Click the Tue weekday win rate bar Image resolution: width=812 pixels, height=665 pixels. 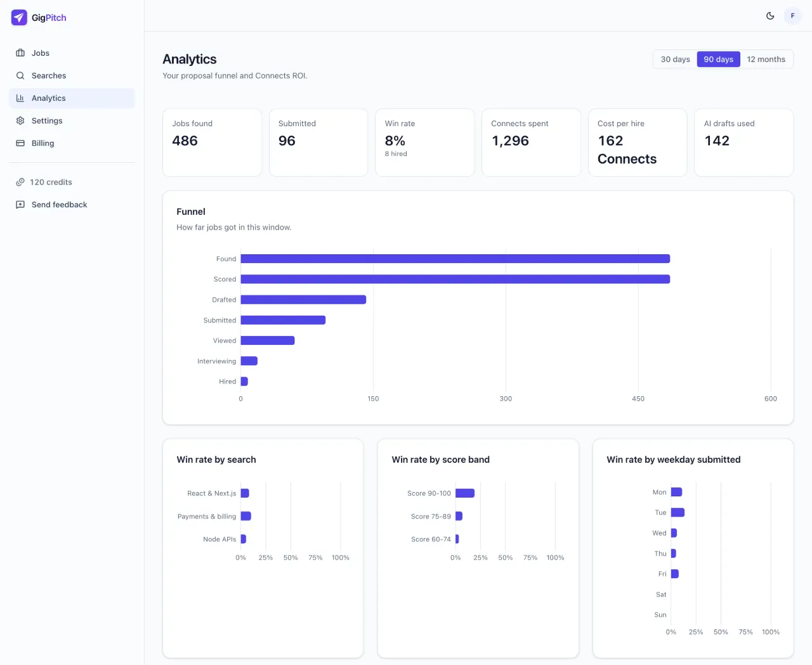[678, 512]
